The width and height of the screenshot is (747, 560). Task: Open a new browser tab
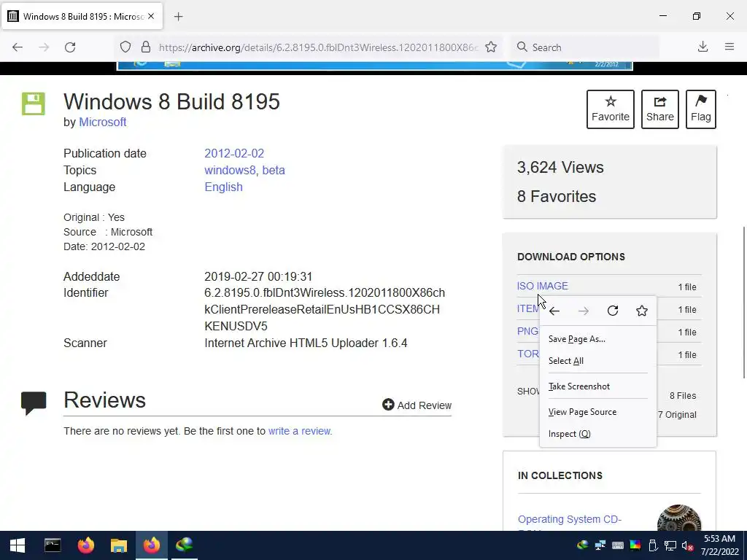click(x=178, y=17)
